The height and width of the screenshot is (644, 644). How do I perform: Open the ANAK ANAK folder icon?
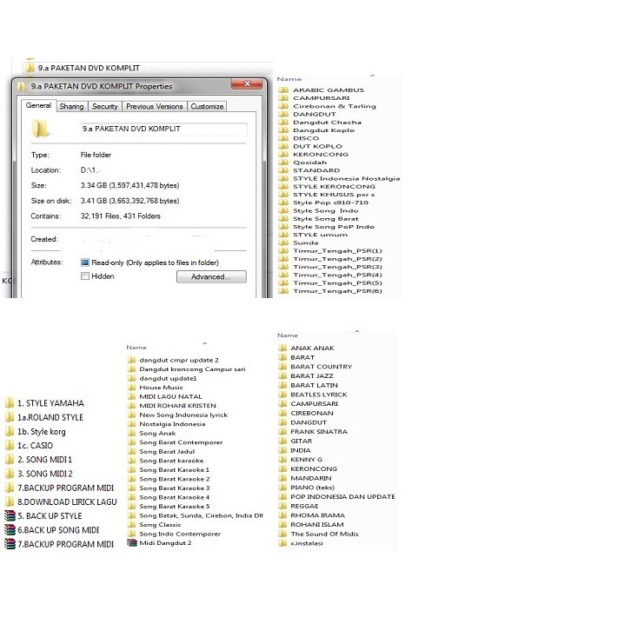point(282,349)
